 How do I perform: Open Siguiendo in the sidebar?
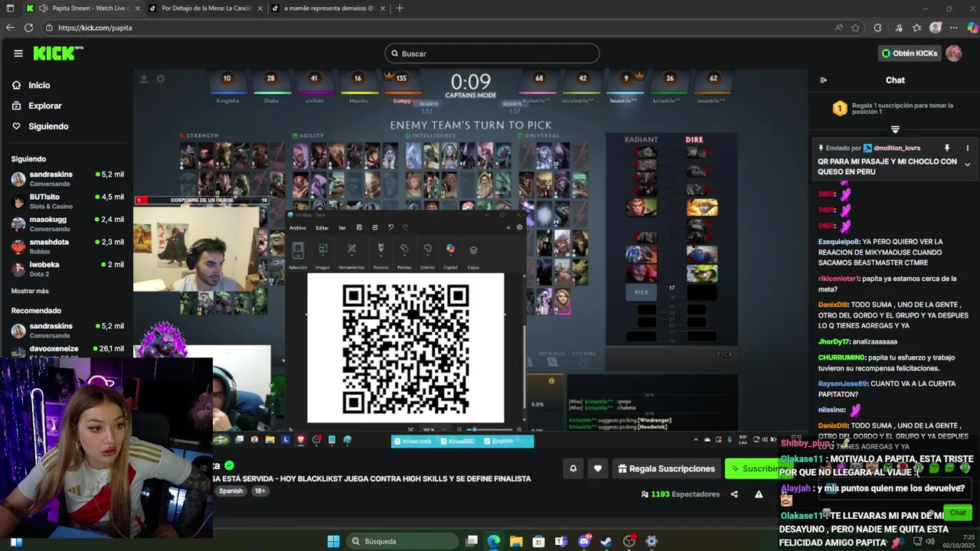click(48, 126)
